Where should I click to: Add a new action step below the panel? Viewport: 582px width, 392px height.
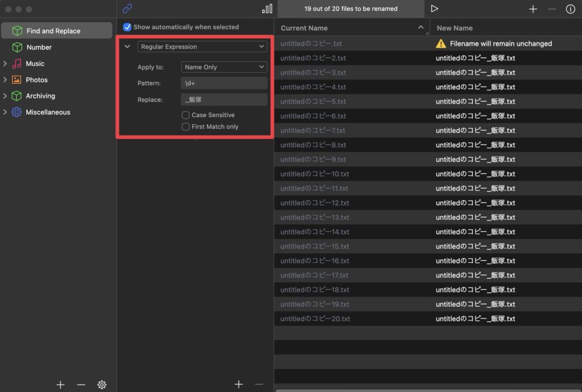pos(239,385)
